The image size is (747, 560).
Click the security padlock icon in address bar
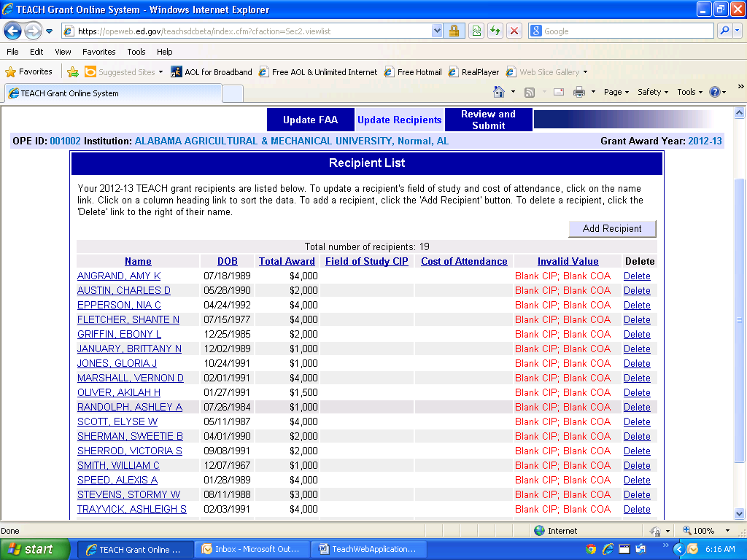click(x=454, y=31)
